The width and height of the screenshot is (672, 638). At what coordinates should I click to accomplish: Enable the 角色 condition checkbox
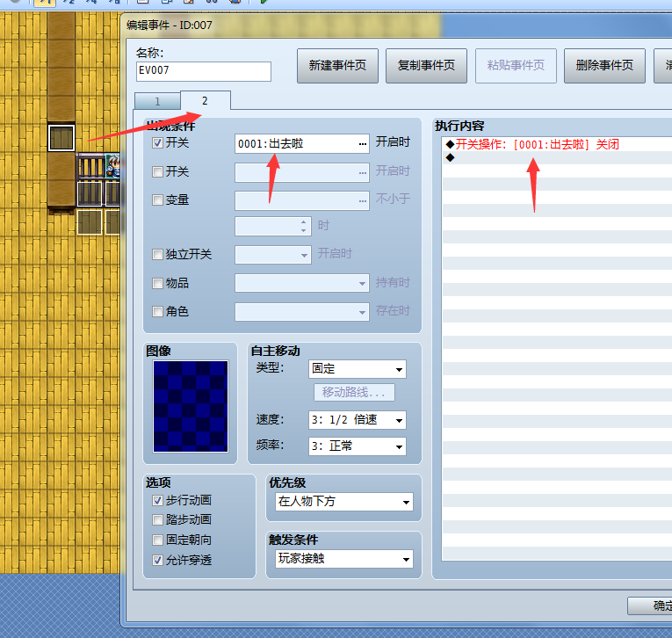point(157,311)
